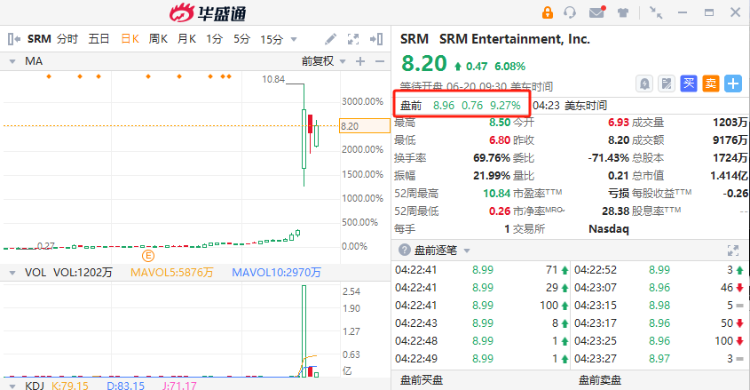Collapse the MA indicator section

tap(12, 62)
